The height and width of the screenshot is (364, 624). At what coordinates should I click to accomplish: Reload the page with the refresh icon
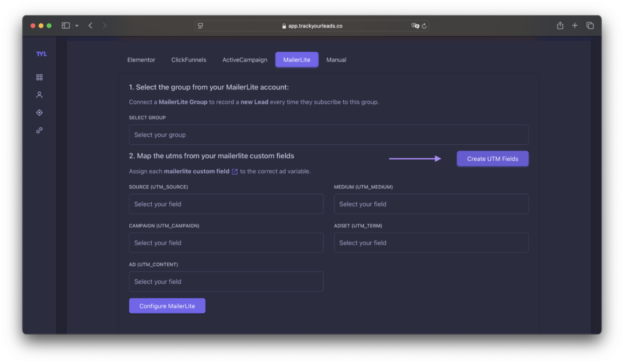coord(424,26)
